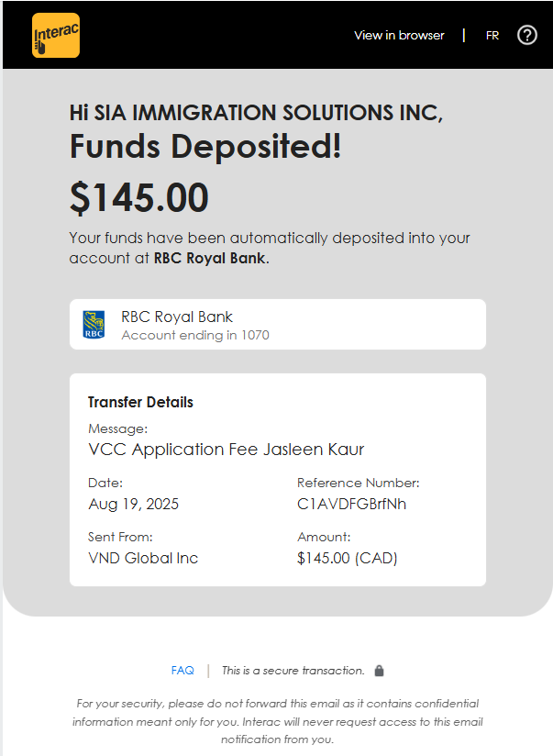The width and height of the screenshot is (553, 756).
Task: Select the RBC Royal Bank account card
Action: [277, 324]
